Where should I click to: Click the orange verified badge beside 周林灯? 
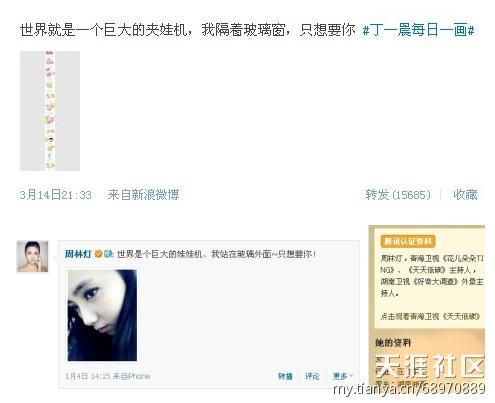pos(98,254)
